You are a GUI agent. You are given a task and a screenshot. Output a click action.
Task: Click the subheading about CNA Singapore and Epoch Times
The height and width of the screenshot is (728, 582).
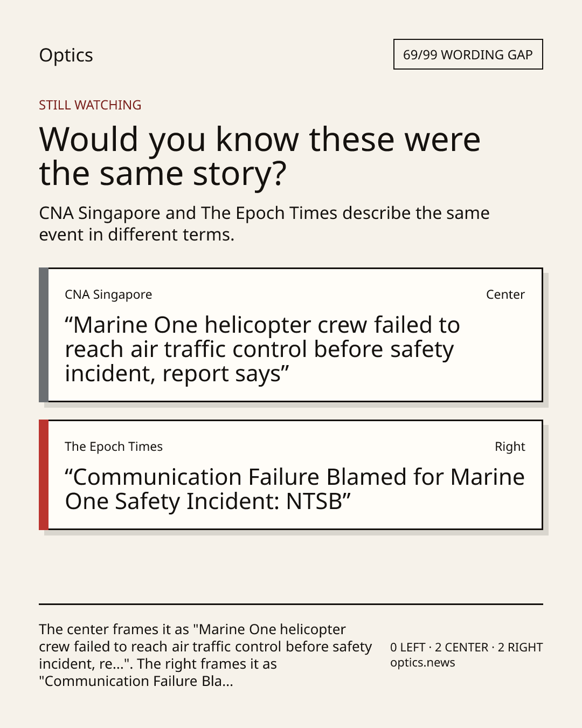tap(264, 224)
